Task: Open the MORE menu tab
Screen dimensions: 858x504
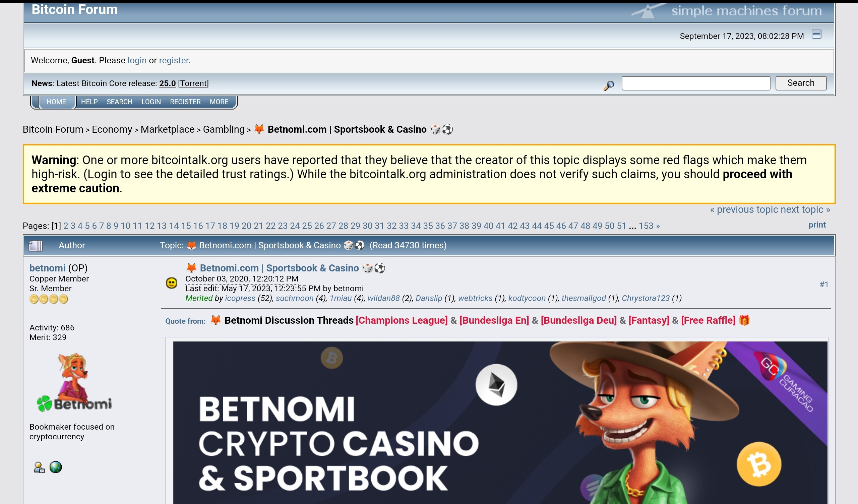Action: click(219, 102)
